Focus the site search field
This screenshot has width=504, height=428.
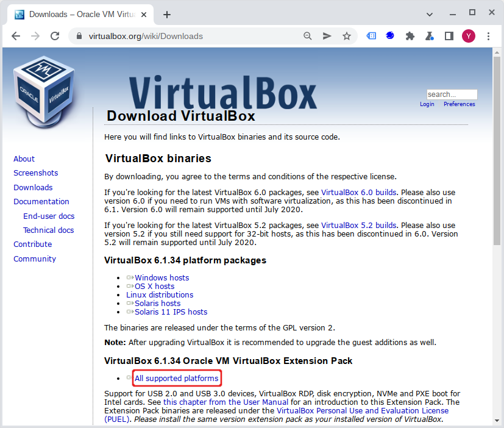pyautogui.click(x=452, y=95)
